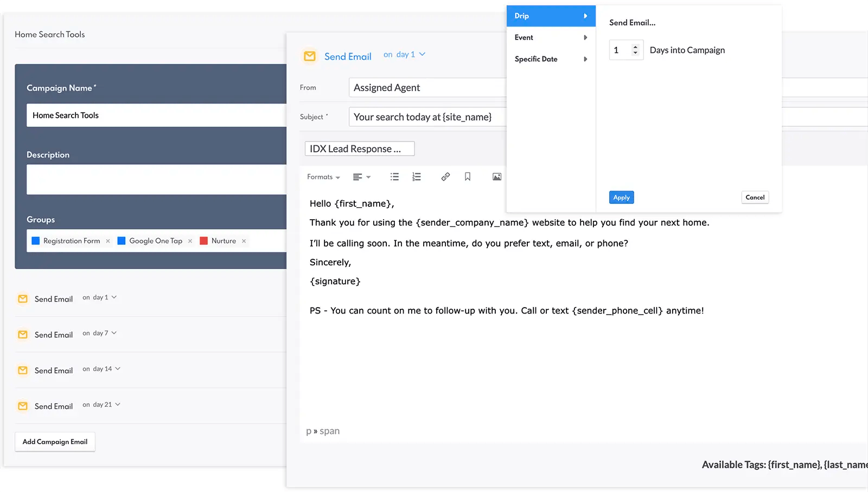Insert a link with the chain icon
The height and width of the screenshot is (492, 868).
pos(445,177)
